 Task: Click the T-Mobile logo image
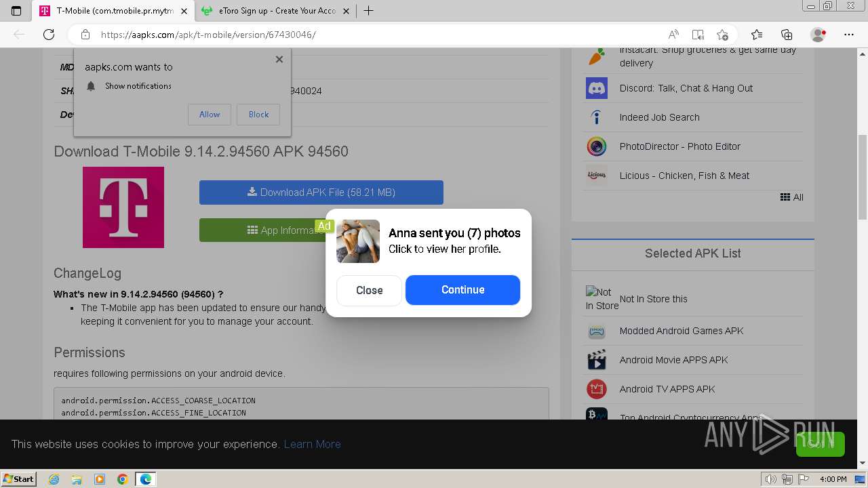123,207
